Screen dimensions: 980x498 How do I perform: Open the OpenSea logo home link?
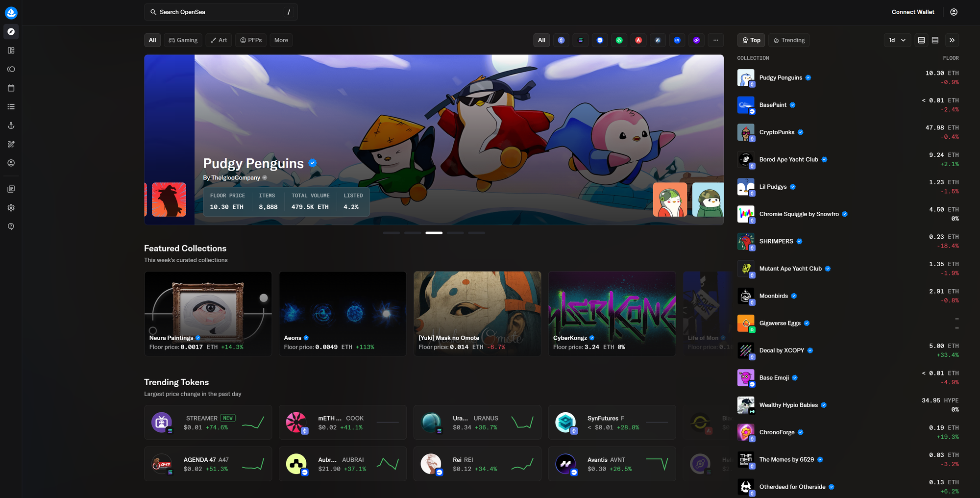(11, 12)
